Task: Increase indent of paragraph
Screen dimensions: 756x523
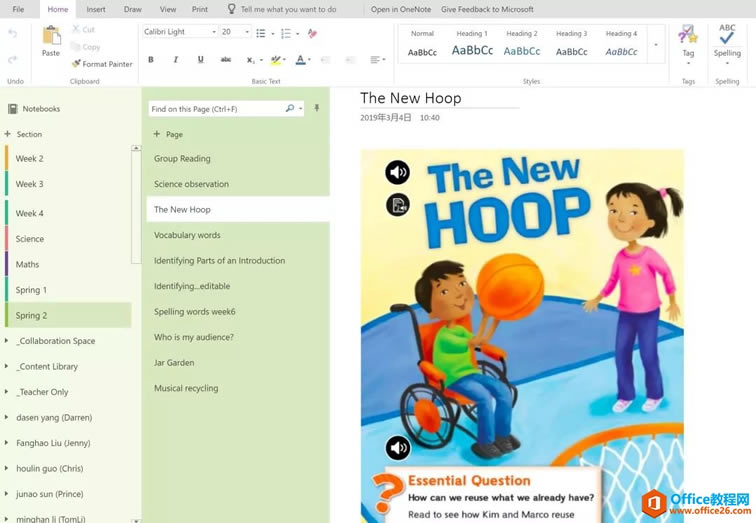Action: (351, 60)
